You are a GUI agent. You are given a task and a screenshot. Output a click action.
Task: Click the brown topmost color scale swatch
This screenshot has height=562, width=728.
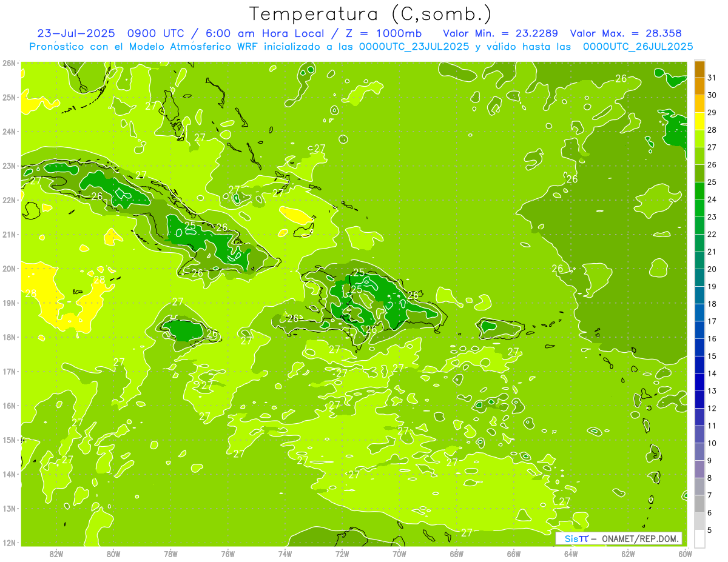[x=699, y=69]
